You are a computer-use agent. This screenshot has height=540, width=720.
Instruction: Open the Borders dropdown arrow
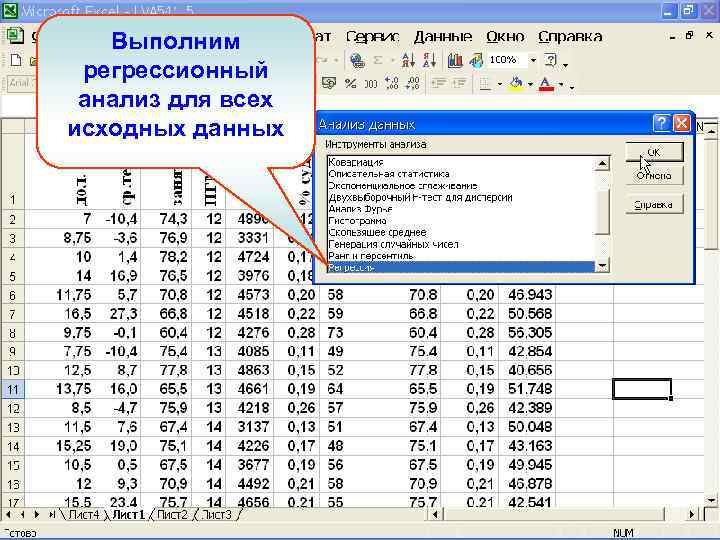tap(500, 84)
